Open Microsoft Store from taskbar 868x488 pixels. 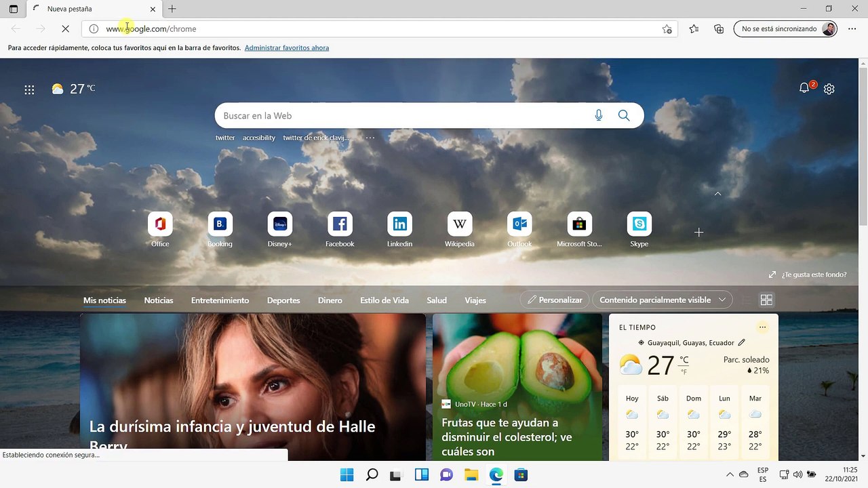521,474
